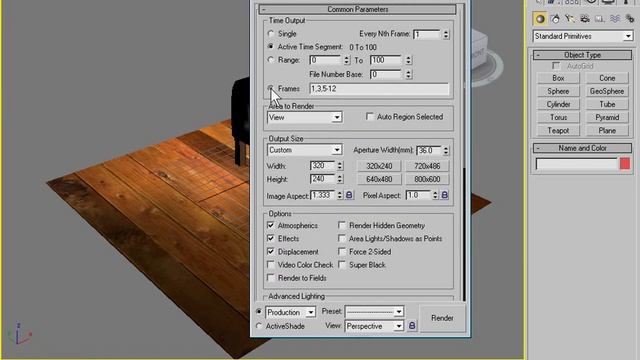Create a Pyramid primitive
This screenshot has height=360, width=640.
point(607,117)
